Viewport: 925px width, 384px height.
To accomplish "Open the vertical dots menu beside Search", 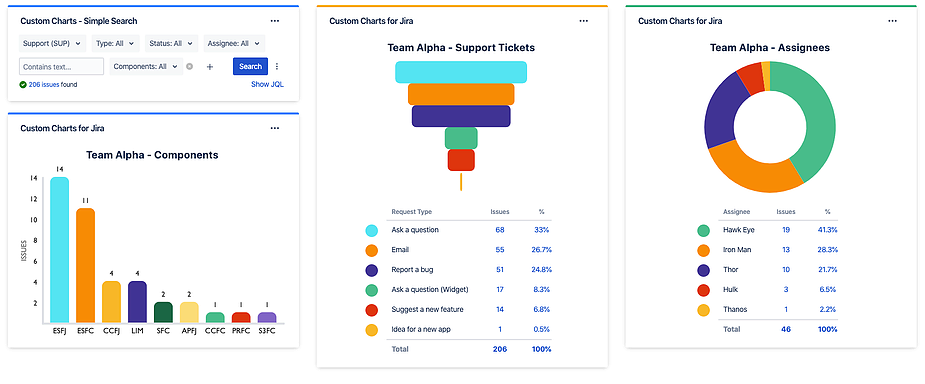I will pyautogui.click(x=277, y=67).
